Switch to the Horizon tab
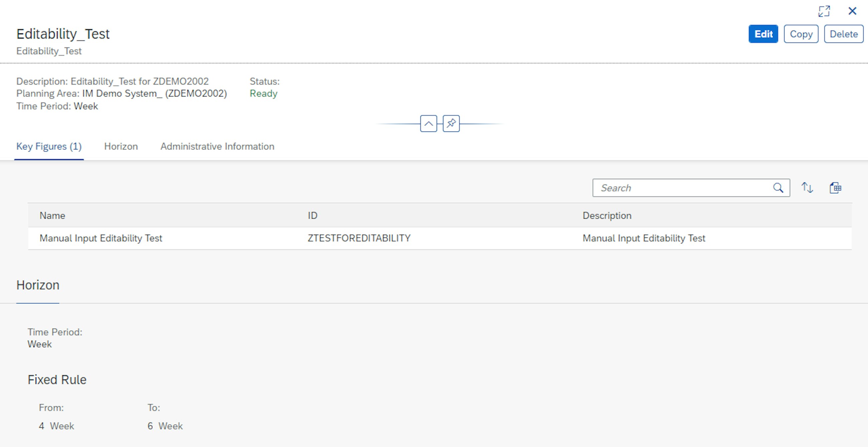The width and height of the screenshot is (868, 447). click(120, 147)
